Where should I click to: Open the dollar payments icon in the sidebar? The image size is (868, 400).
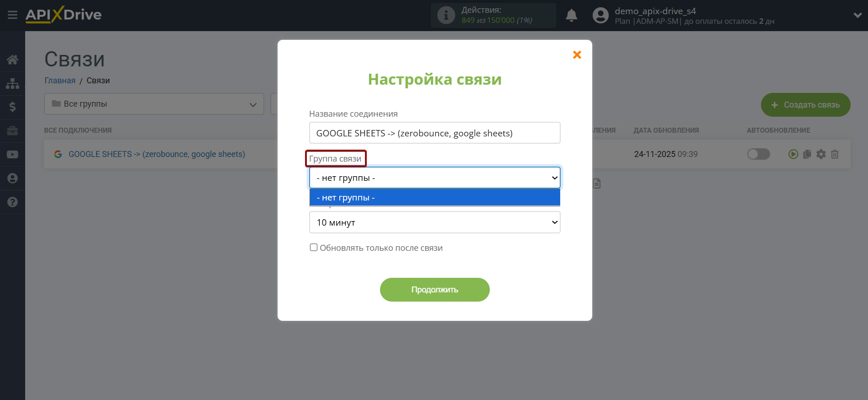(x=12, y=107)
